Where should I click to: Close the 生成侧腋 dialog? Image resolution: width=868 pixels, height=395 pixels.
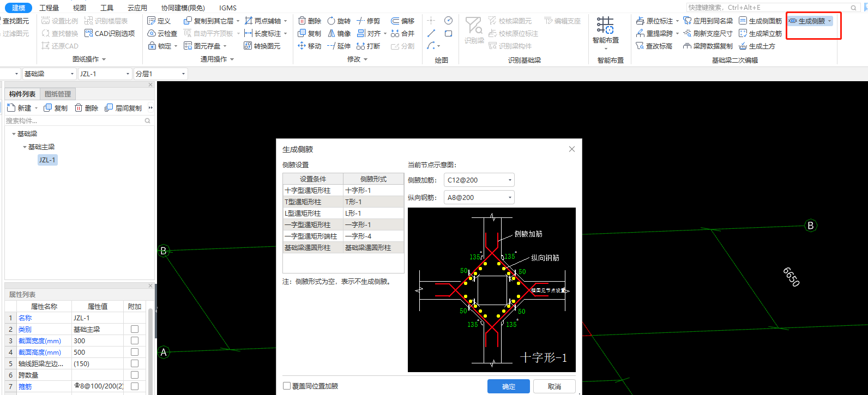pos(571,149)
